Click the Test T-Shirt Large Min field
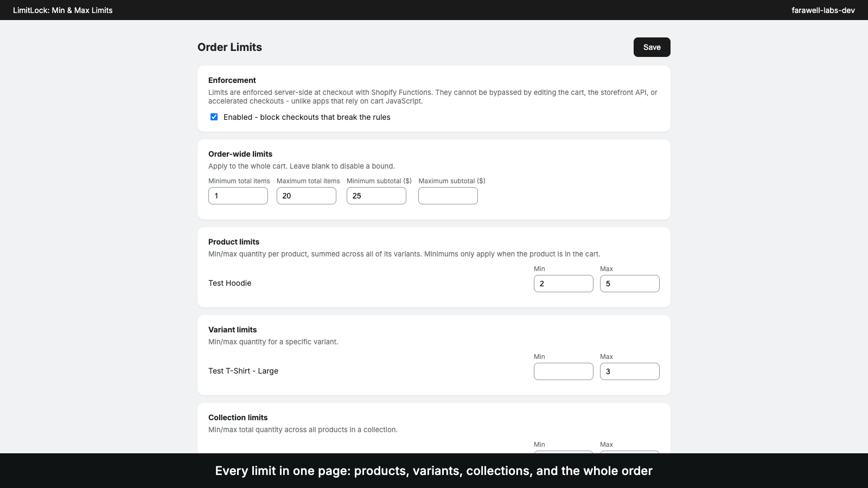 point(564,371)
